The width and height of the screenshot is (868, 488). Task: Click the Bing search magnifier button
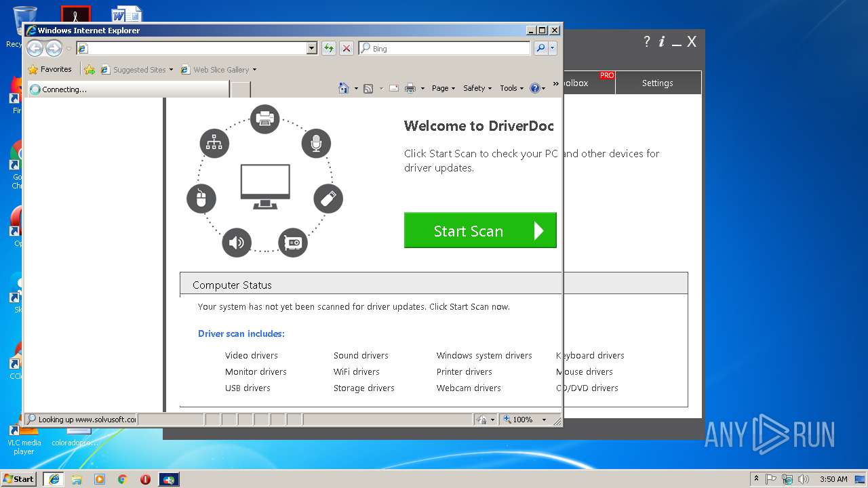(540, 48)
